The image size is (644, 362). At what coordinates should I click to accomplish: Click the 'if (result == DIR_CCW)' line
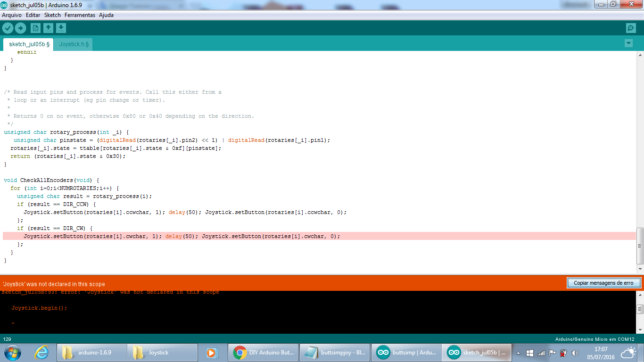pyautogui.click(x=56, y=204)
